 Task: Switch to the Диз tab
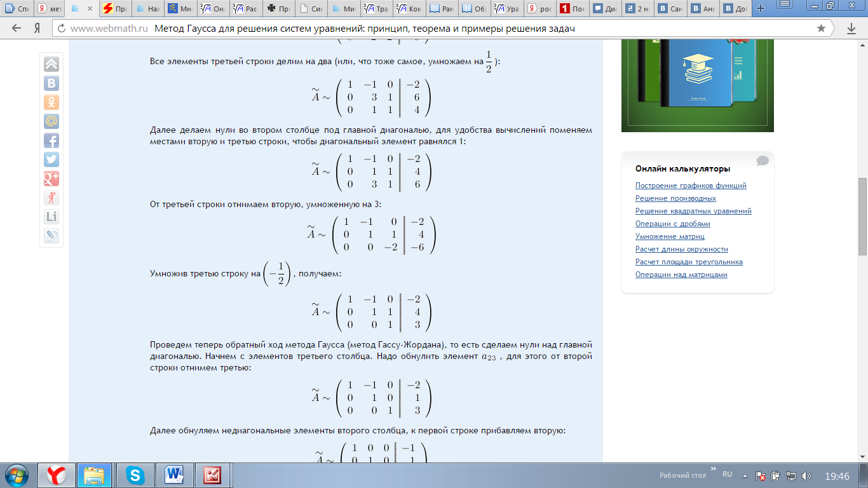(x=604, y=9)
